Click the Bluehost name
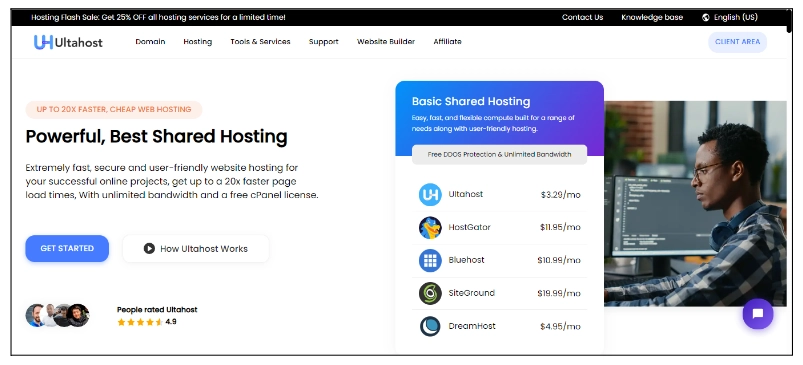Screen dimensions: 803x365 point(466,260)
